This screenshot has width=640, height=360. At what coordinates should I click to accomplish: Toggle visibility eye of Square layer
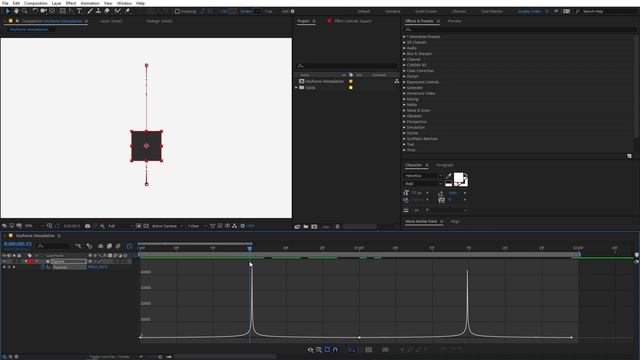4,261
